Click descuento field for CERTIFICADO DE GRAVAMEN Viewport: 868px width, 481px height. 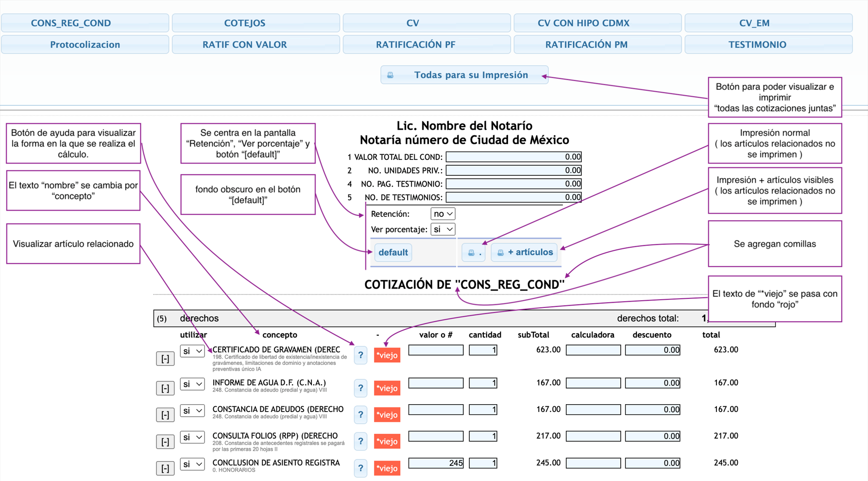coord(652,350)
